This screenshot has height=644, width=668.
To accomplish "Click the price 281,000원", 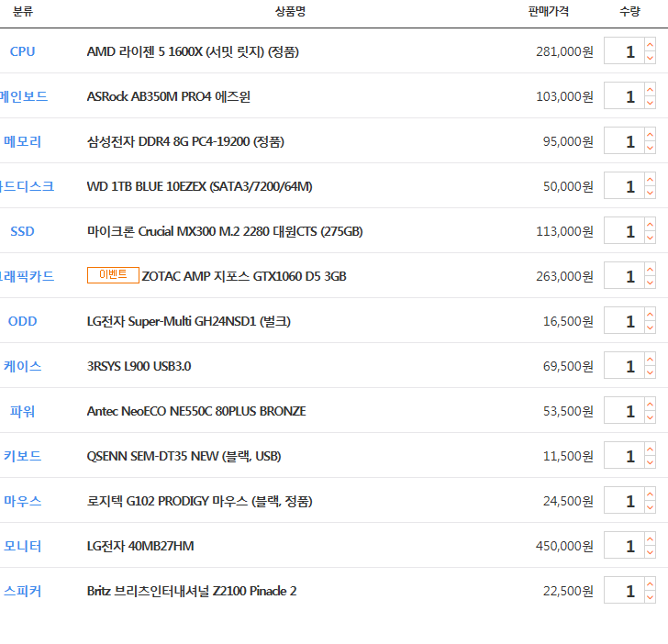I will pos(564,51).
